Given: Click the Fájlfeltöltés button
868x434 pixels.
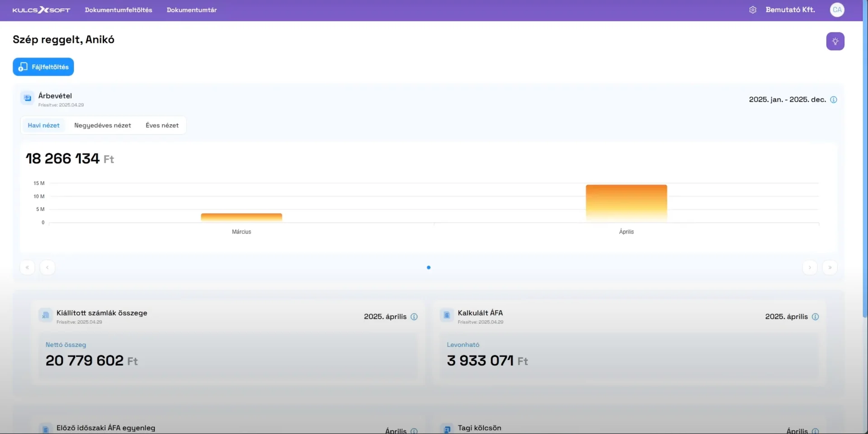Looking at the screenshot, I should 43,67.
